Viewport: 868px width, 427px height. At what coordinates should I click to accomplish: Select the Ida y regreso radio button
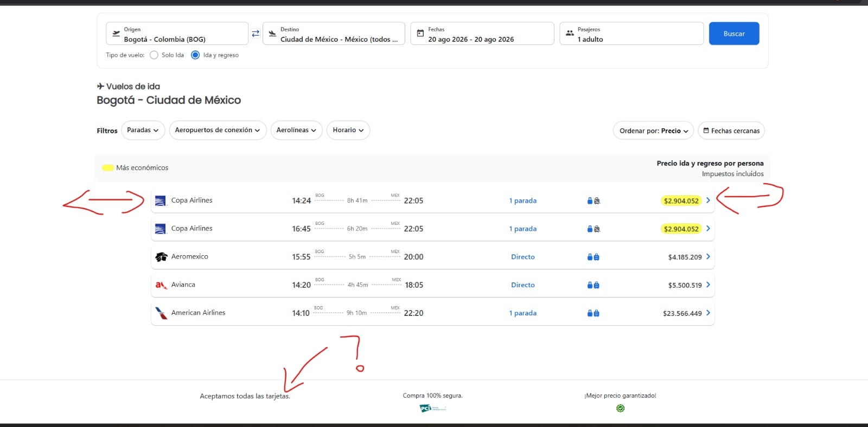pyautogui.click(x=195, y=55)
